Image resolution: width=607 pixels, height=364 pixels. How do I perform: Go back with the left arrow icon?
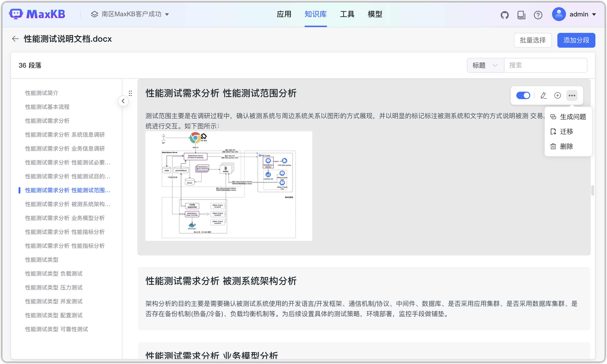[15, 39]
